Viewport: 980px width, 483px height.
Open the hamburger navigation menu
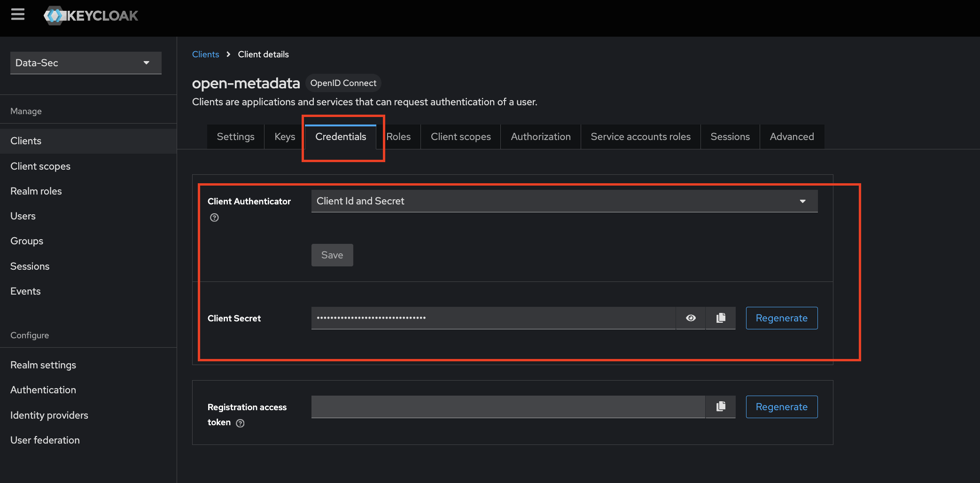(x=18, y=15)
